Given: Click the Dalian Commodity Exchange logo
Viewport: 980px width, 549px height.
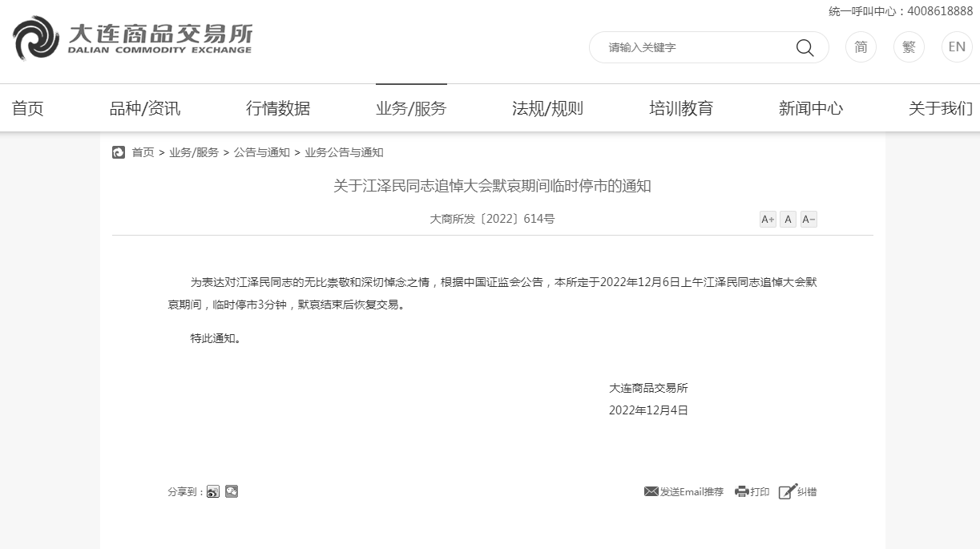Looking at the screenshot, I should 133,38.
